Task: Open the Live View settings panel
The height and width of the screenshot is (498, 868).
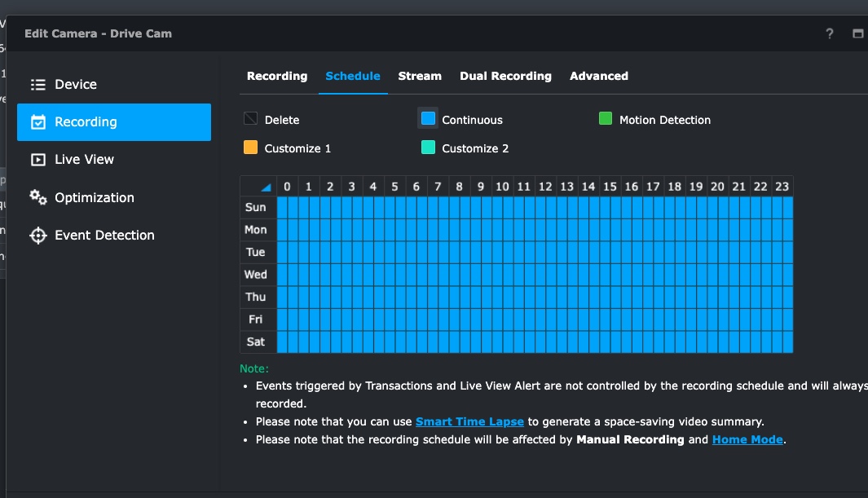Action: pyautogui.click(x=85, y=159)
